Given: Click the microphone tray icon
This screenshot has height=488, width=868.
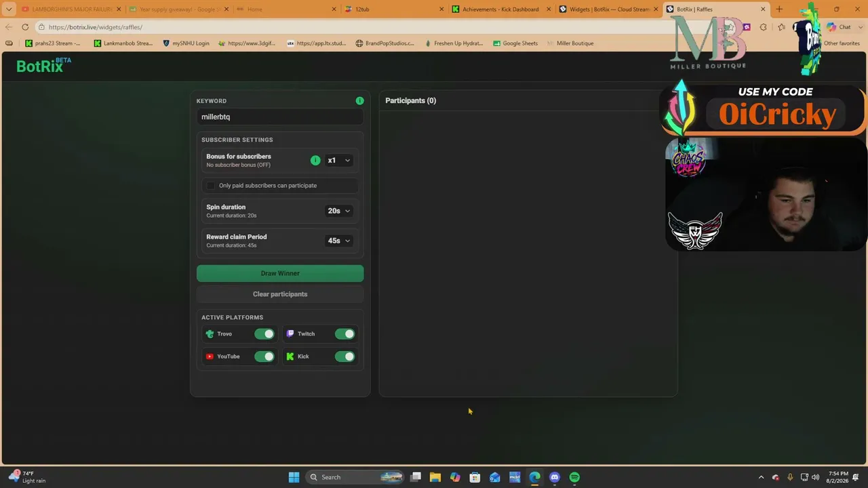Looking at the screenshot, I should click(x=790, y=477).
